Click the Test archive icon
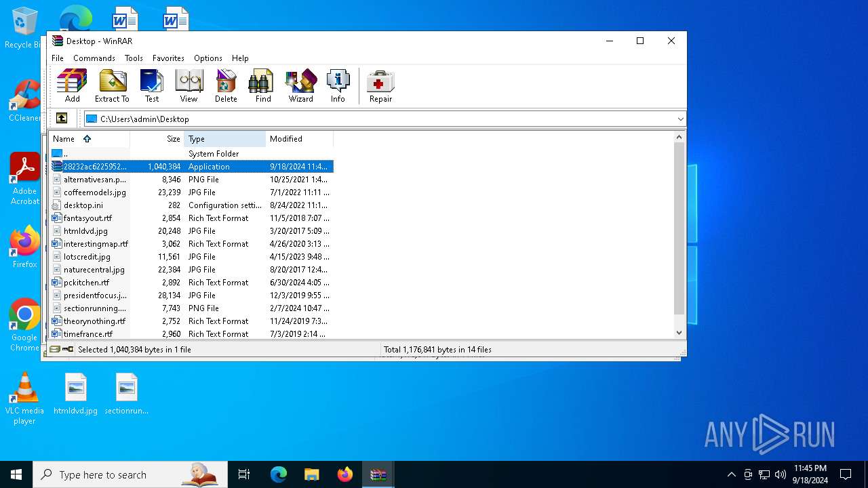This screenshot has width=868, height=488. click(x=152, y=85)
